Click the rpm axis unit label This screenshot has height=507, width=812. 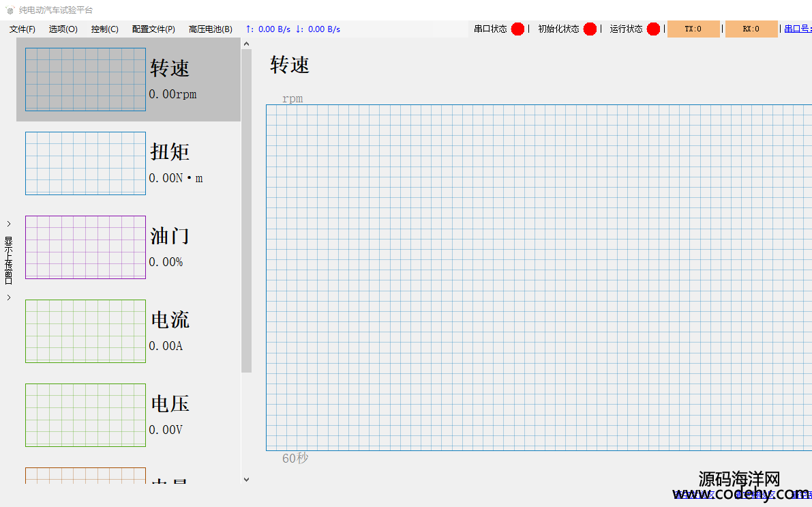tap(292, 98)
